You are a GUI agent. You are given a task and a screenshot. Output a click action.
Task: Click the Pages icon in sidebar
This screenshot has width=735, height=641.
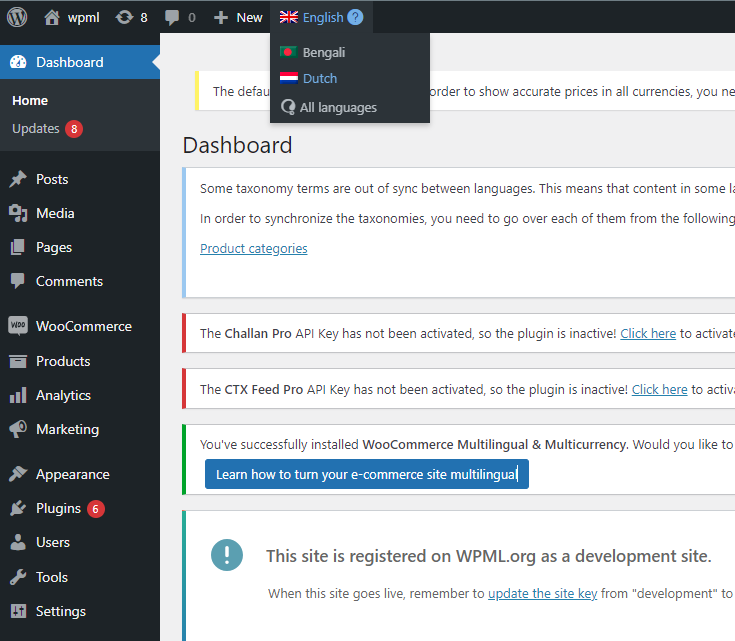click(18, 247)
